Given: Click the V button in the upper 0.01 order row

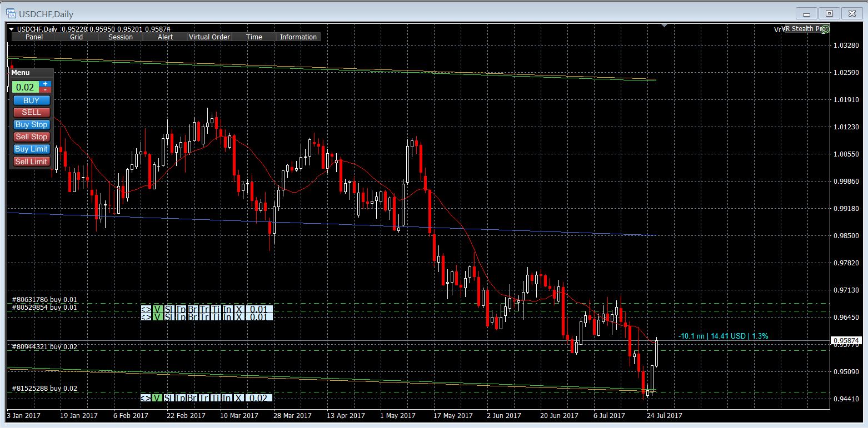Looking at the screenshot, I should (157, 309).
